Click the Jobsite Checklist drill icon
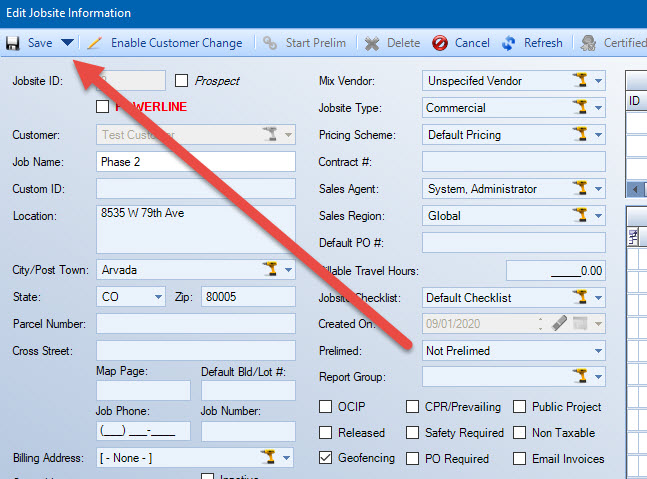The height and width of the screenshot is (479, 647). [x=581, y=297]
